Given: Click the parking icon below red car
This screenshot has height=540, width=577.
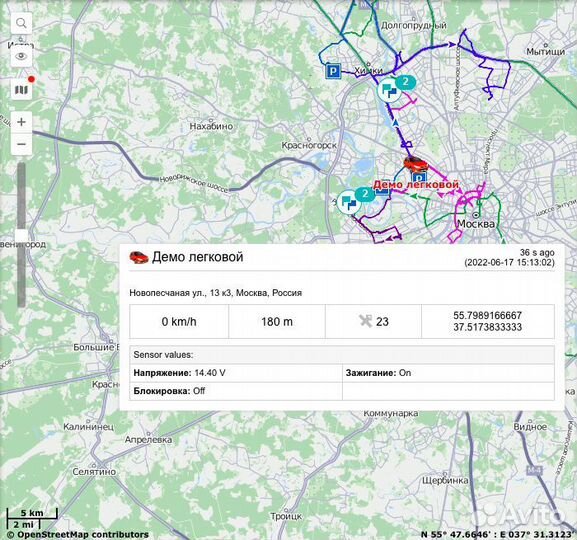Looking at the screenshot, I should coord(420,177).
